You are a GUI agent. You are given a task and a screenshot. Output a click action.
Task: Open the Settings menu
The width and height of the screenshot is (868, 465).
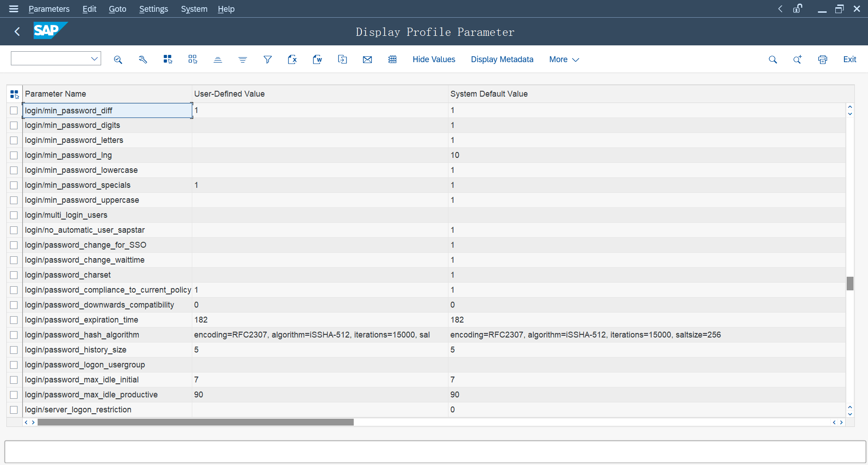click(x=153, y=9)
